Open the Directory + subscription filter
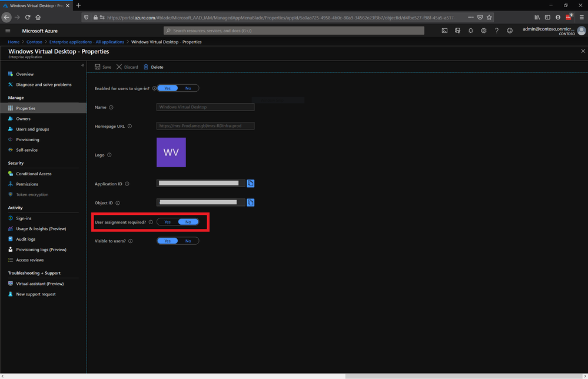Screen dimensions: 588x379 pyautogui.click(x=457, y=30)
